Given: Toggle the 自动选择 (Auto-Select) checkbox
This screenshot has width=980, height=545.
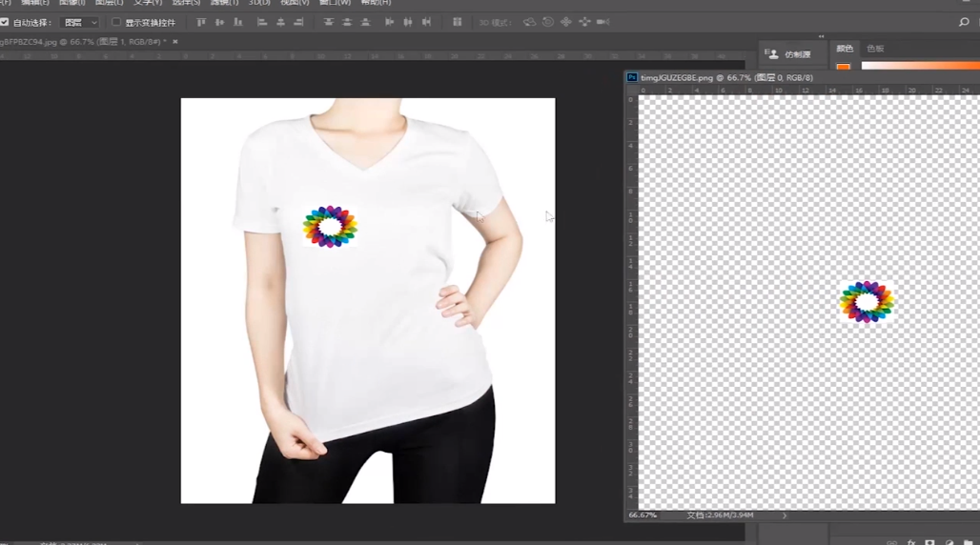Looking at the screenshot, I should (5, 22).
